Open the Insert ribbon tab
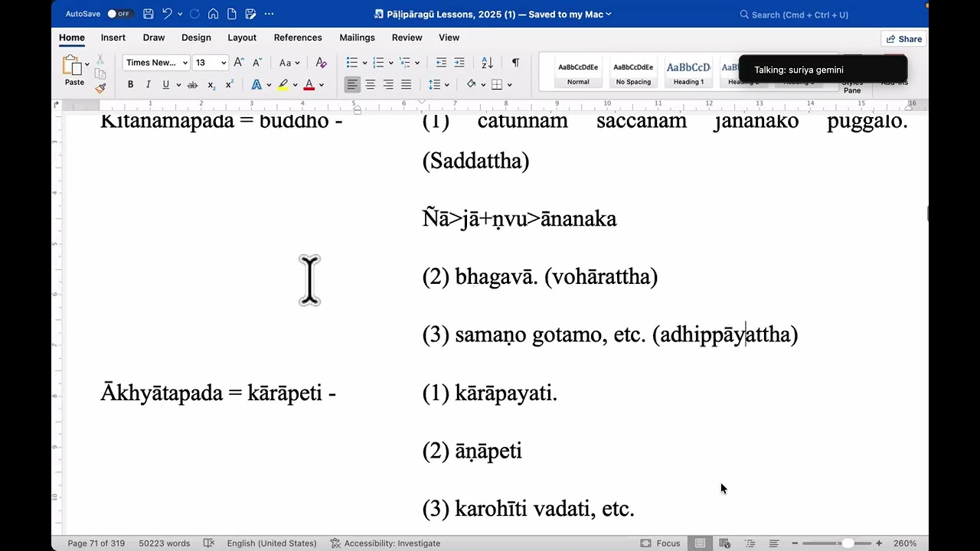 [x=113, y=37]
